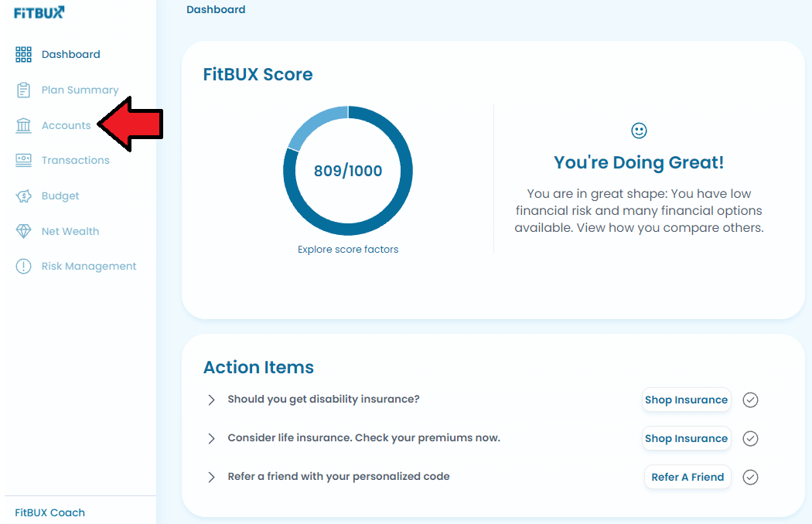Open FitBUX Coach at sidebar bottom
This screenshot has height=524, width=812.
[49, 512]
